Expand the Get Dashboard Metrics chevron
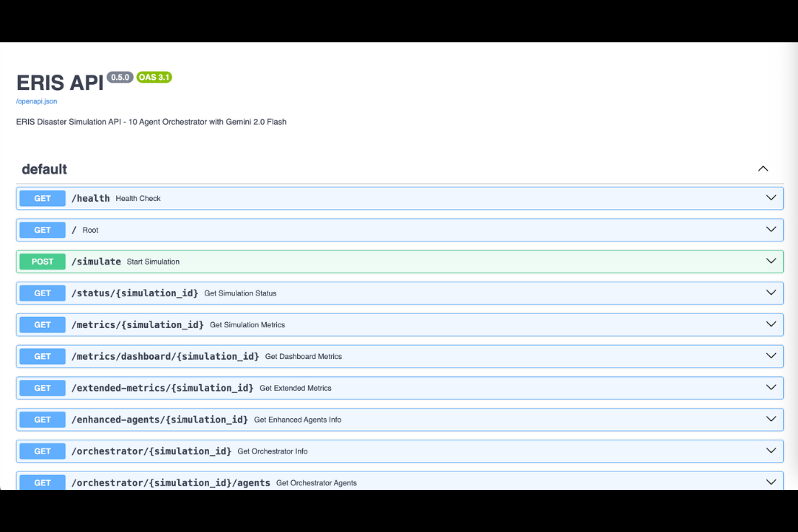The height and width of the screenshot is (532, 798). pos(771,356)
